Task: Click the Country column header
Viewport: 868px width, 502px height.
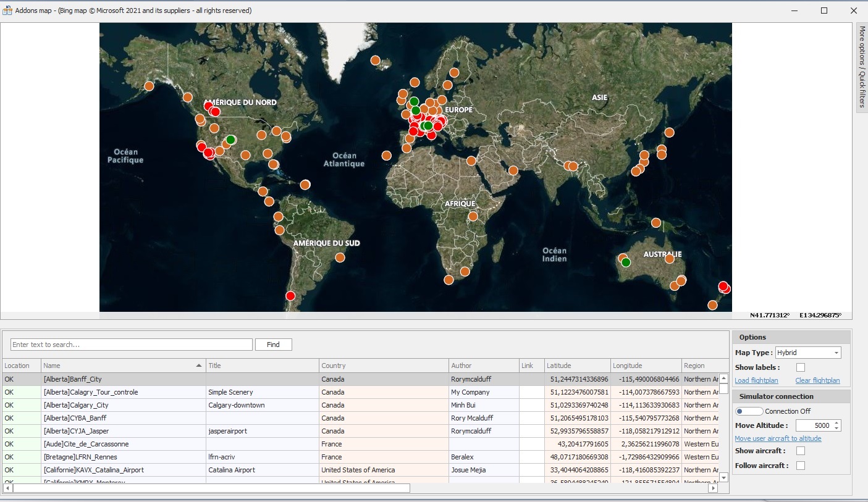Action: click(x=383, y=366)
